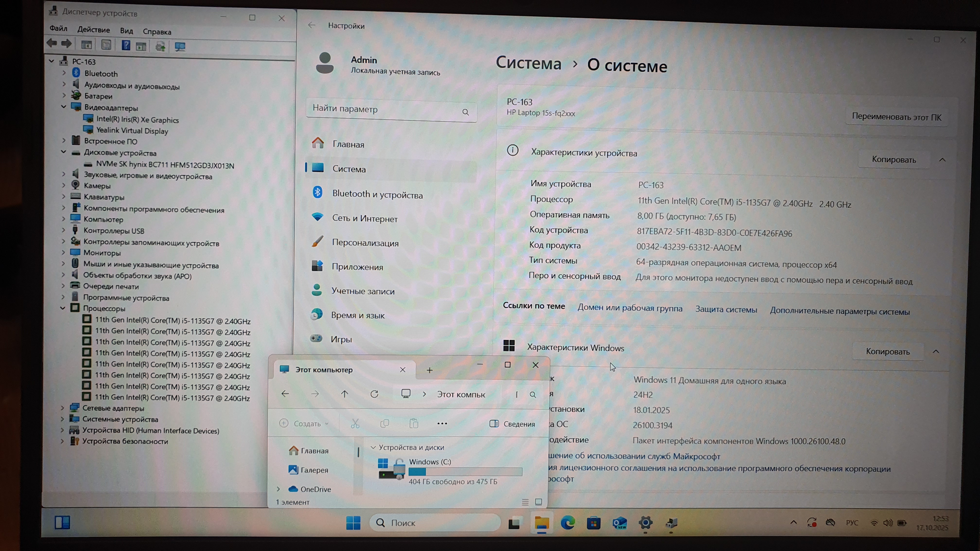Click the Up arrow in File Explorer navigation
The height and width of the screenshot is (551, 980).
345,394
